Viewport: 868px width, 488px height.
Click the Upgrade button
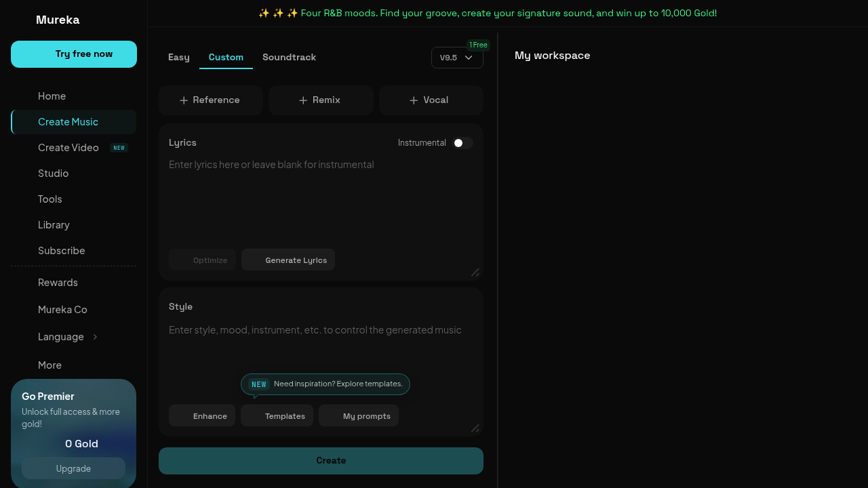(73, 468)
